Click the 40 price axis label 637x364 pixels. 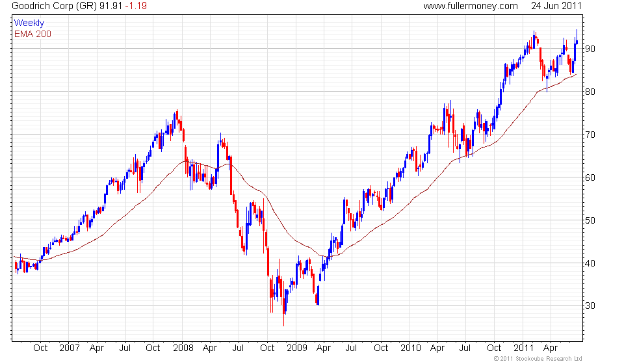590,263
